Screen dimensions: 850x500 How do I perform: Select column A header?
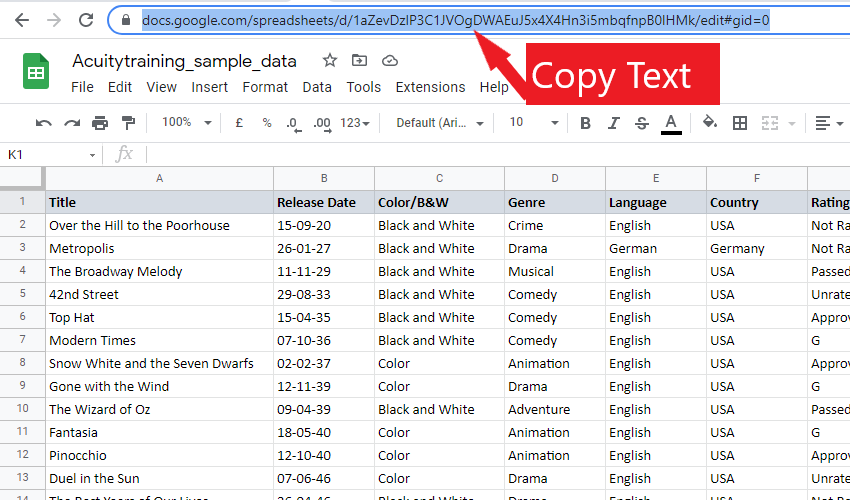click(x=159, y=178)
